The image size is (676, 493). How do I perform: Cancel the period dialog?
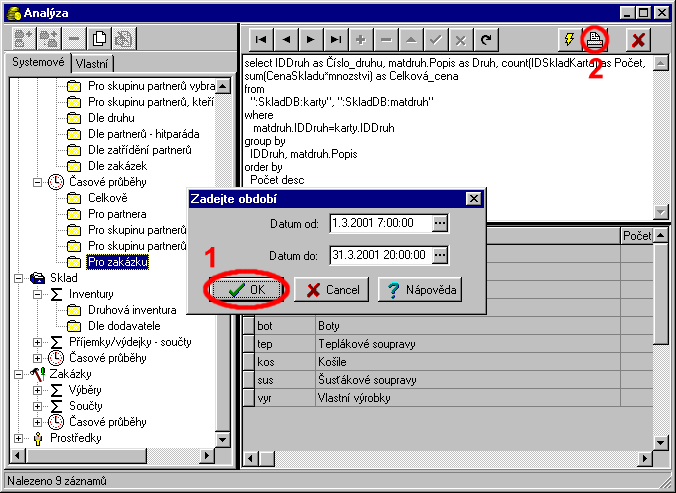(332, 289)
